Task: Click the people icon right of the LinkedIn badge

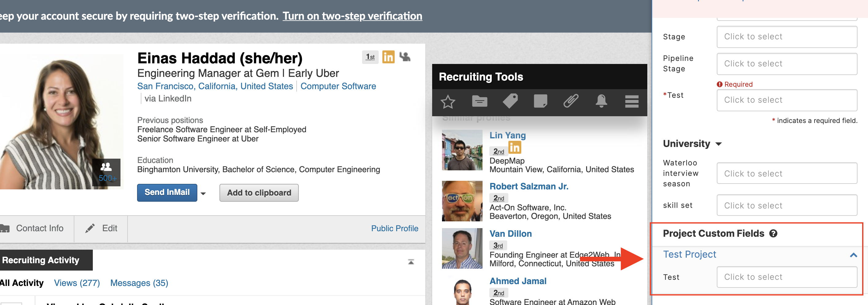Action: 405,57
